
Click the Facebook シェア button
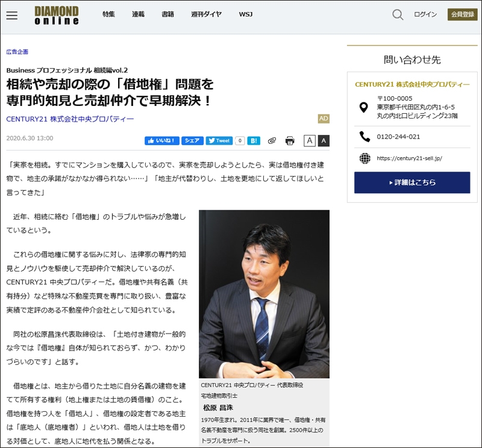192,141
